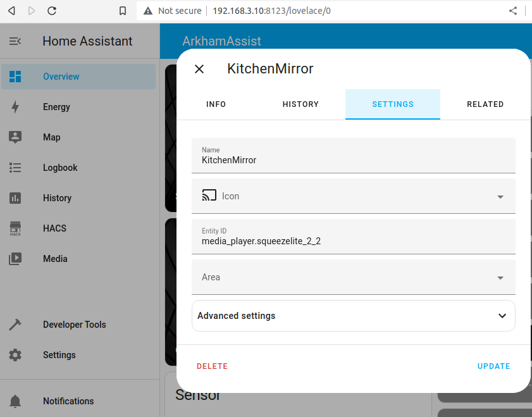
Task: Click the History bar chart icon
Action: pos(15,198)
